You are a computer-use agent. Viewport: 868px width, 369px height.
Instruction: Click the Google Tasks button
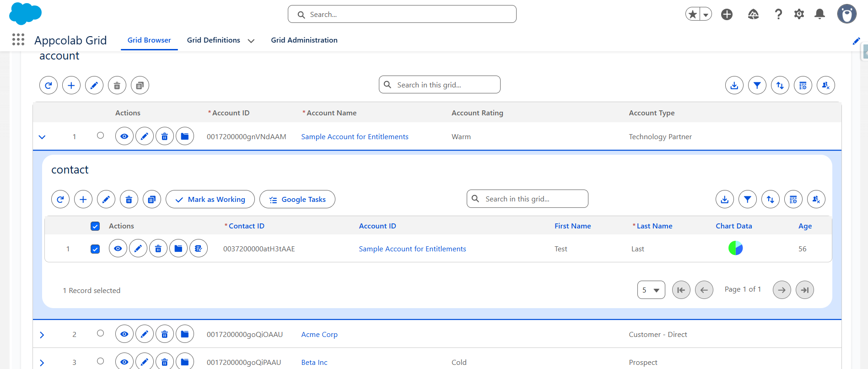coord(297,199)
